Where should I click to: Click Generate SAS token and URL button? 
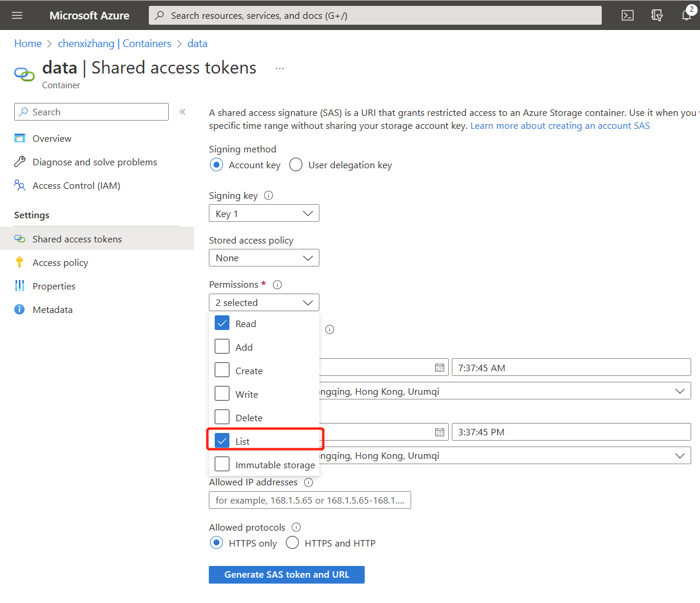pyautogui.click(x=286, y=574)
